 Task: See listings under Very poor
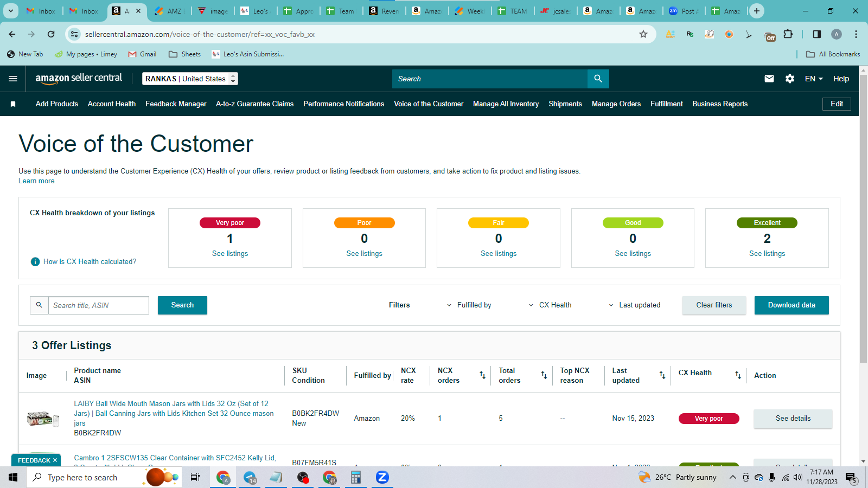pyautogui.click(x=230, y=254)
